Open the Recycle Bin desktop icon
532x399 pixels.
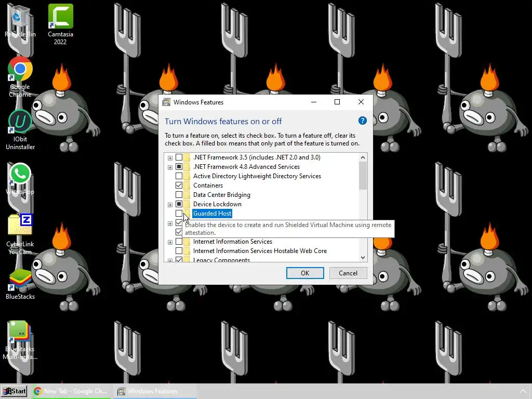tap(20, 21)
